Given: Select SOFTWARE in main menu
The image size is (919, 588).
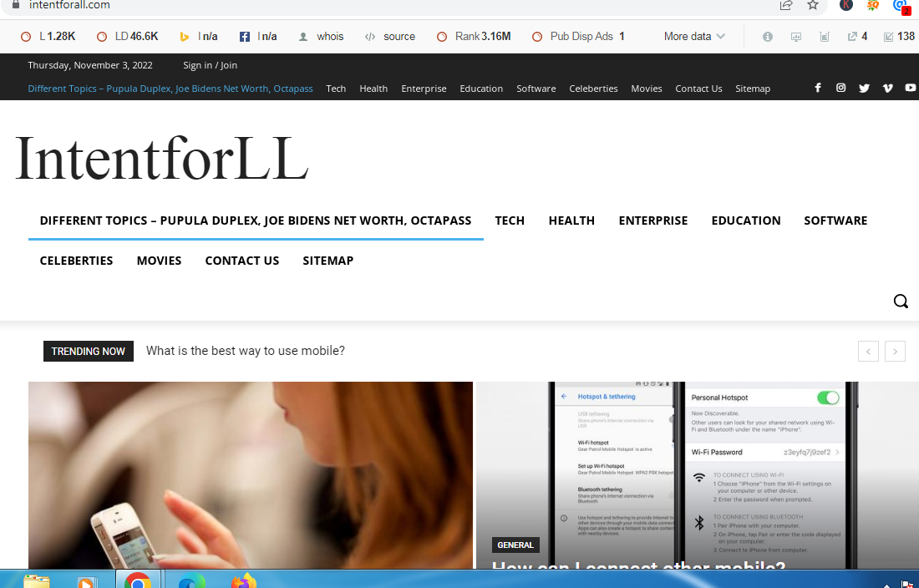Looking at the screenshot, I should click(x=835, y=220).
